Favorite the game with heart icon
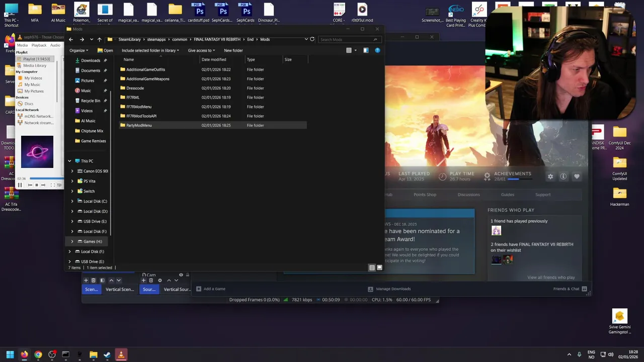Viewport: 644px width, 362px height. [x=577, y=176]
